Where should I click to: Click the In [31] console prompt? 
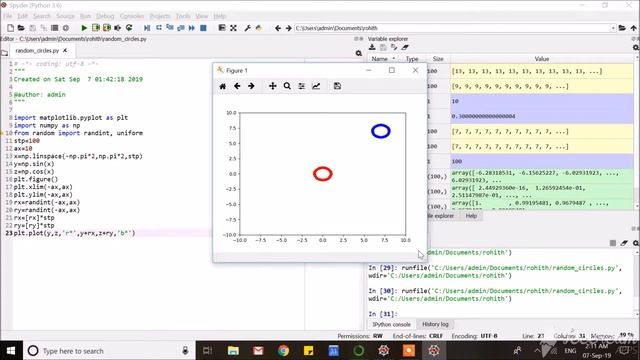pyautogui.click(x=382, y=314)
